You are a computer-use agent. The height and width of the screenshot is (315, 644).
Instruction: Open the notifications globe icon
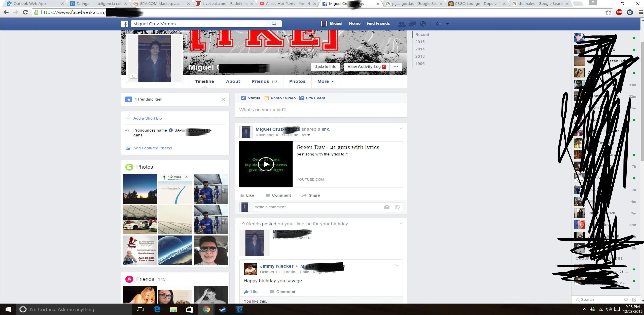[423, 24]
